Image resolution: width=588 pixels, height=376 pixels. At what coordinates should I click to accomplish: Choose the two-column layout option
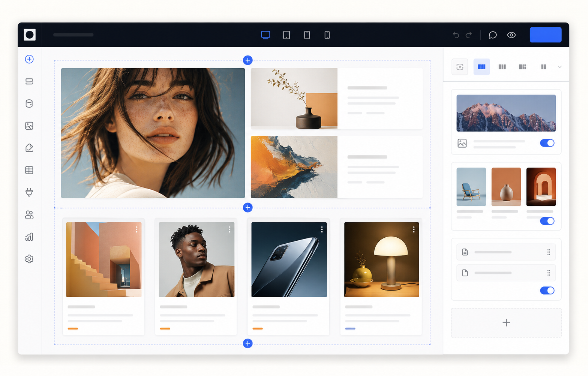click(543, 67)
